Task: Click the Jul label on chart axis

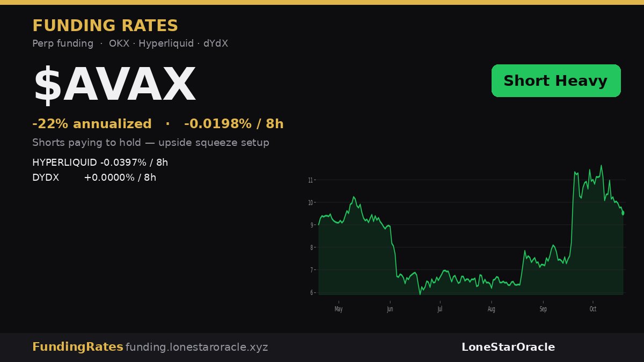Action: coord(440,309)
